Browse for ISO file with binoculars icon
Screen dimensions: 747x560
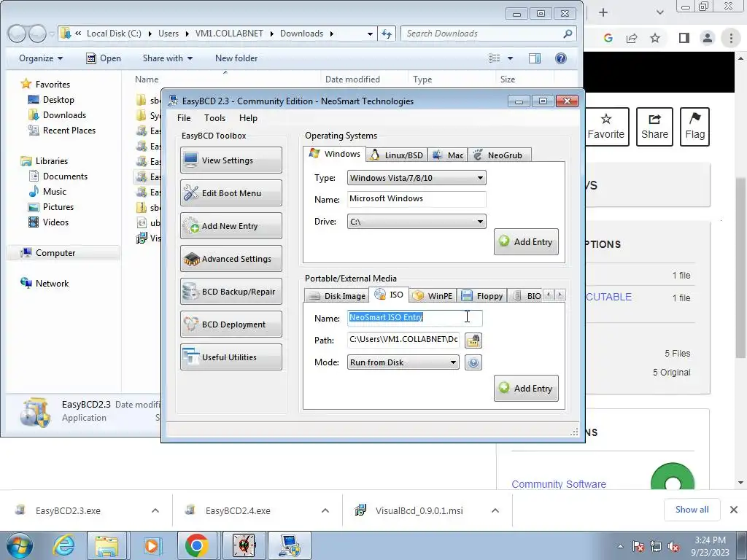473,341
